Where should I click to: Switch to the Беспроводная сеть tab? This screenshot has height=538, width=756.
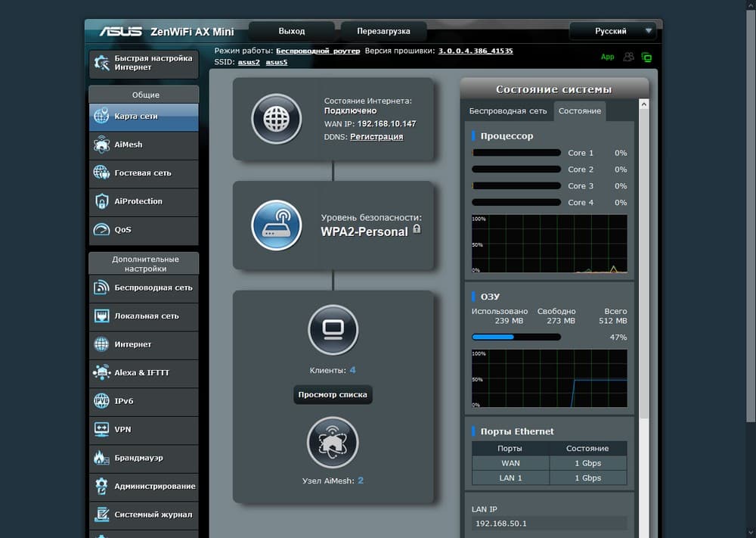pos(508,111)
